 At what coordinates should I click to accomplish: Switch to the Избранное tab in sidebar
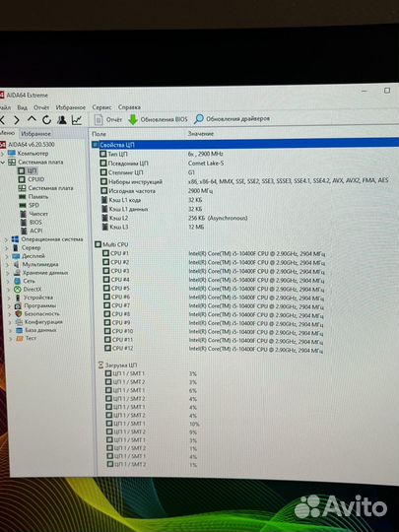tap(35, 134)
